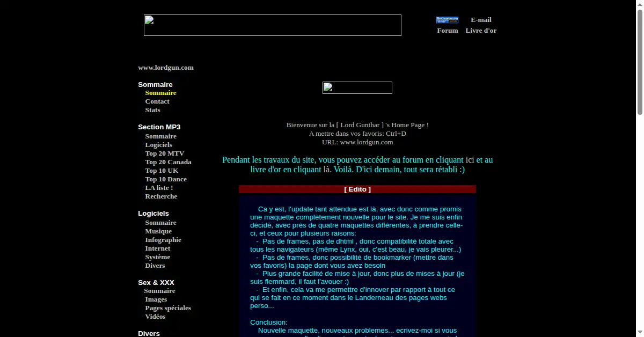Click the [ Edito ] red header bar
Image resolution: width=644 pixels, height=337 pixels.
click(357, 189)
